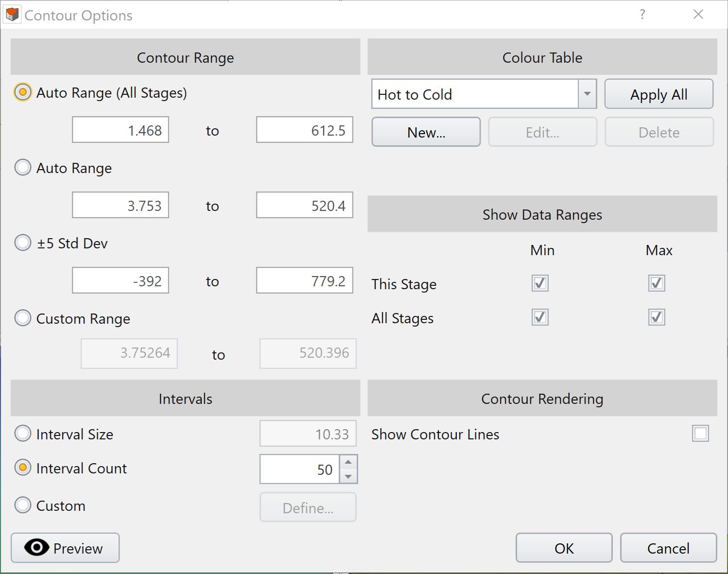Click the Interval Count value field
Screen dimensions: 728x574
[300, 470]
